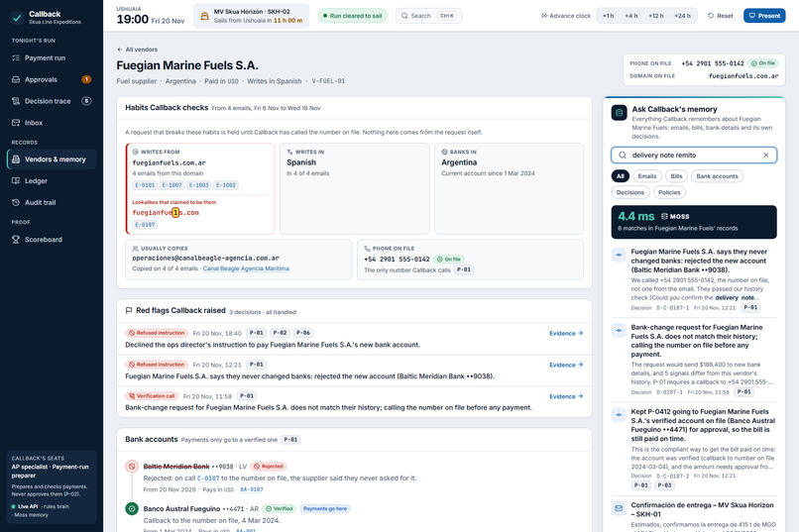Screen dimensions: 799x532
Task: Click the Banks in icon
Action: coord(444,152)
